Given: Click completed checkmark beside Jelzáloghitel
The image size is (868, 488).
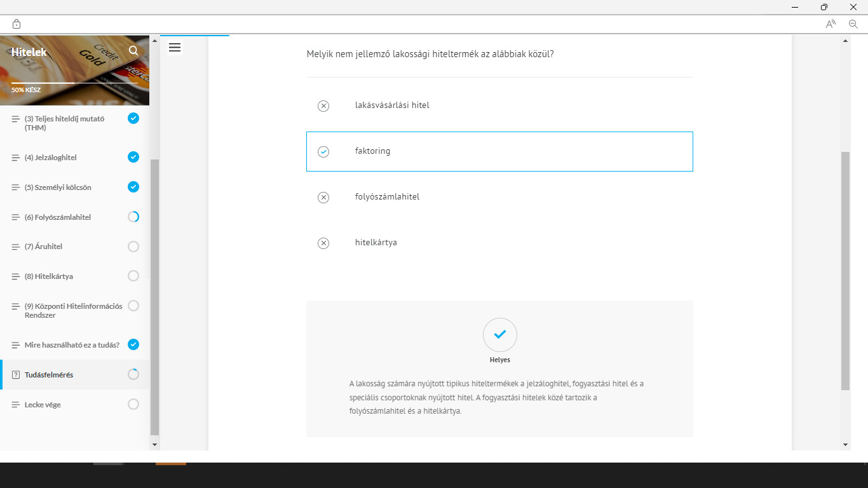Looking at the screenshot, I should point(133,157).
